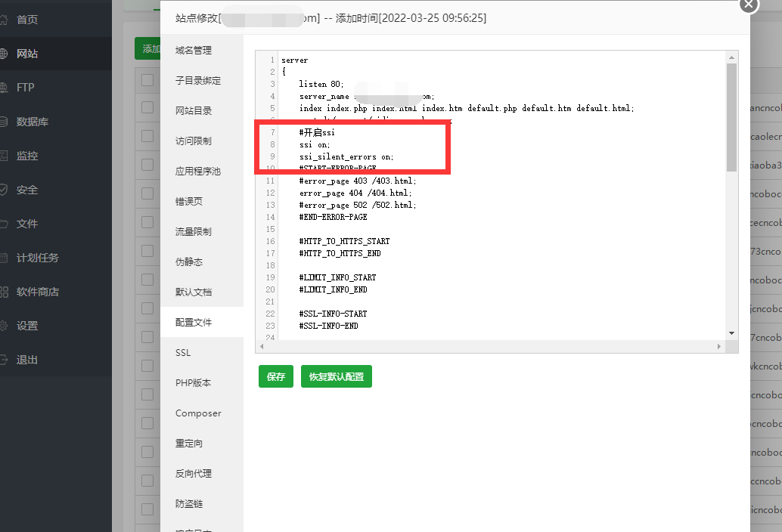Switch to the SSL tab
Screen dimensions: 782x532
(183, 353)
